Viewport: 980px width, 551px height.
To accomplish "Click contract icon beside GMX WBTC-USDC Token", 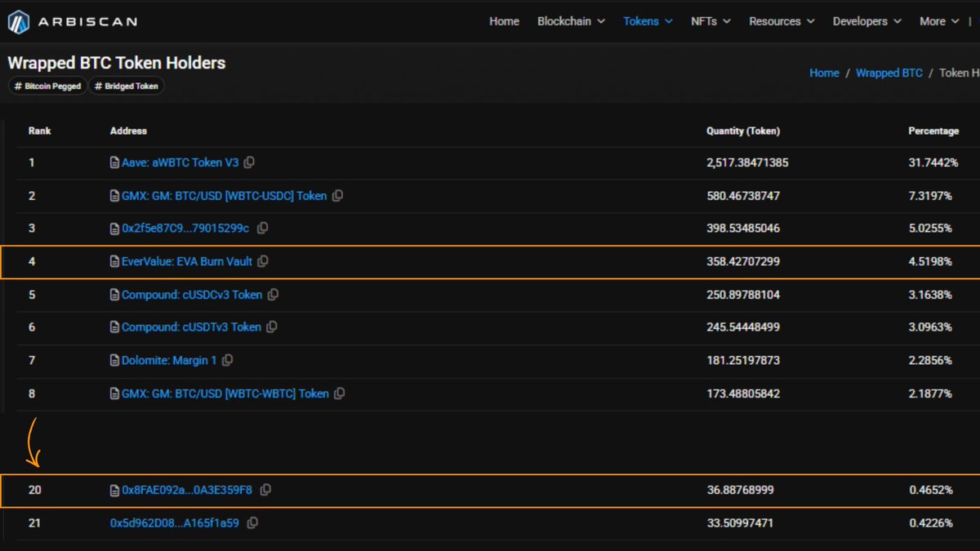I will (x=115, y=196).
